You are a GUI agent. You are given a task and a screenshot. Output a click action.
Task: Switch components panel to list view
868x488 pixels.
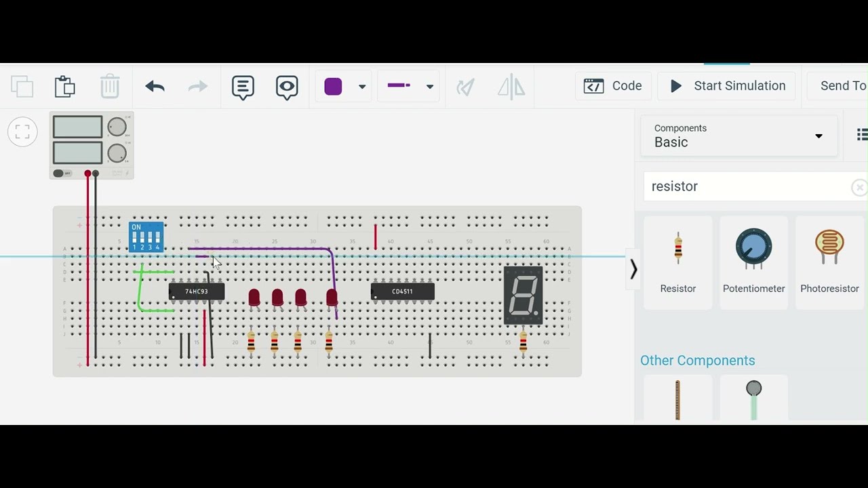[x=862, y=136]
